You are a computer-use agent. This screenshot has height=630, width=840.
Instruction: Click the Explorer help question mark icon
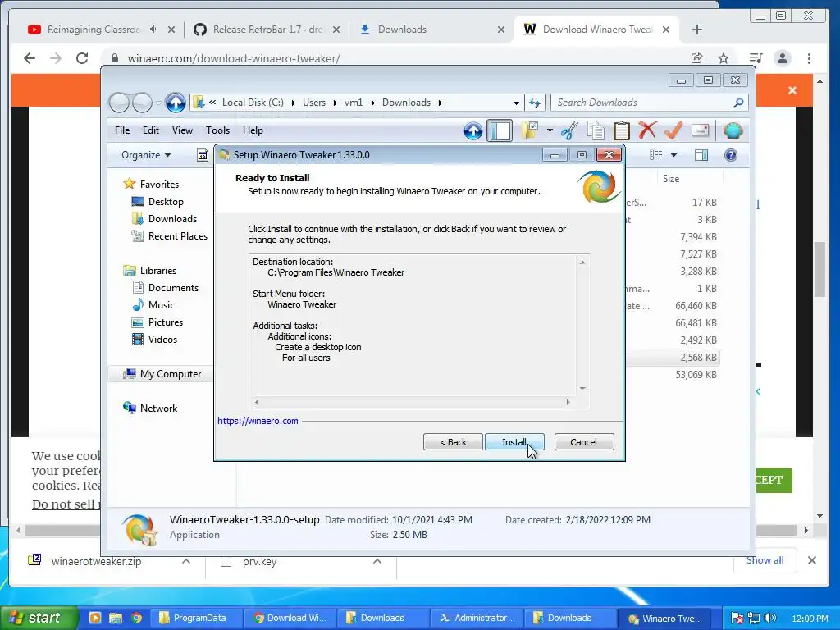coord(731,155)
